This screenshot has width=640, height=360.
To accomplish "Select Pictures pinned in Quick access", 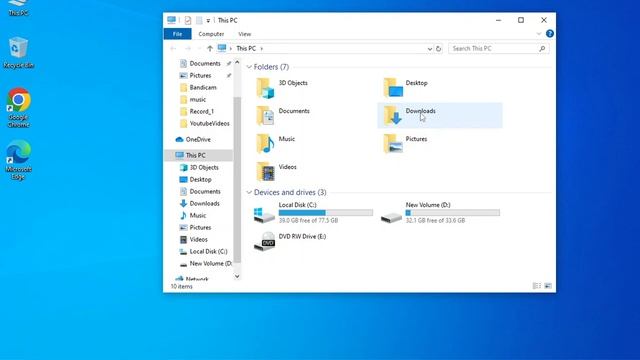I will tap(200, 76).
